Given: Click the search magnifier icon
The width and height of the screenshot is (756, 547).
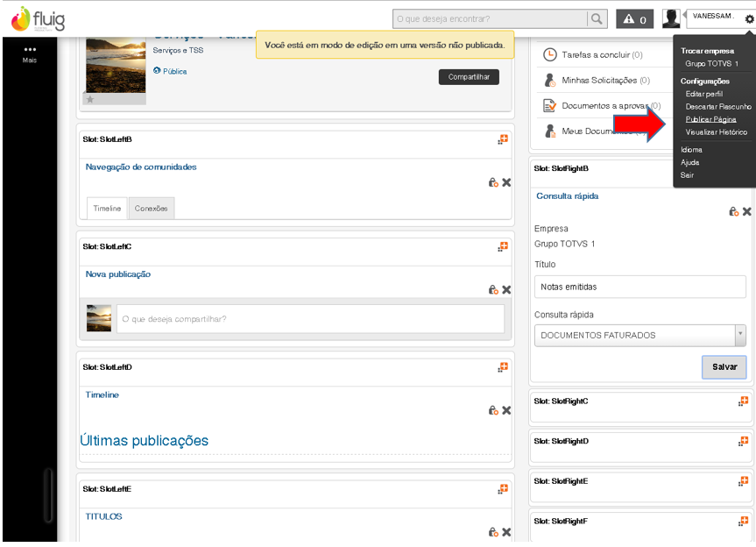Looking at the screenshot, I should coord(597,18).
